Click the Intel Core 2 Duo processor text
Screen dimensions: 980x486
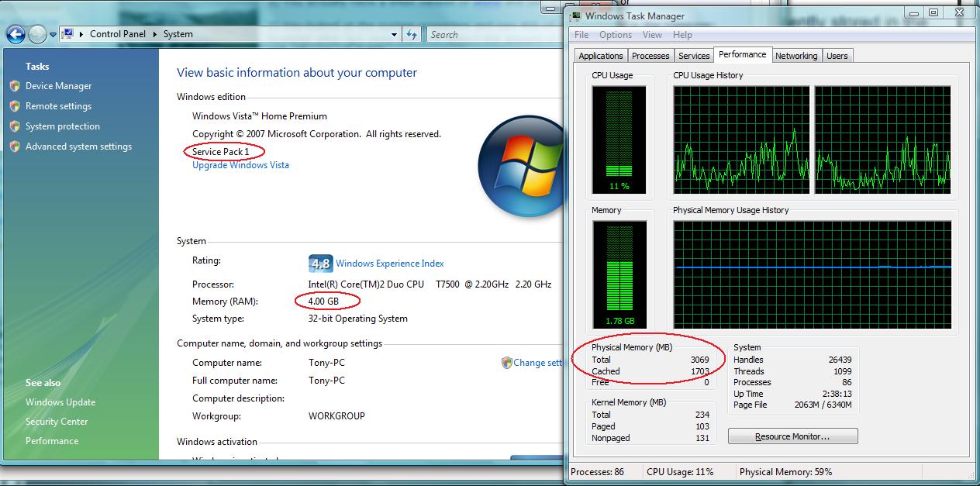click(430, 284)
